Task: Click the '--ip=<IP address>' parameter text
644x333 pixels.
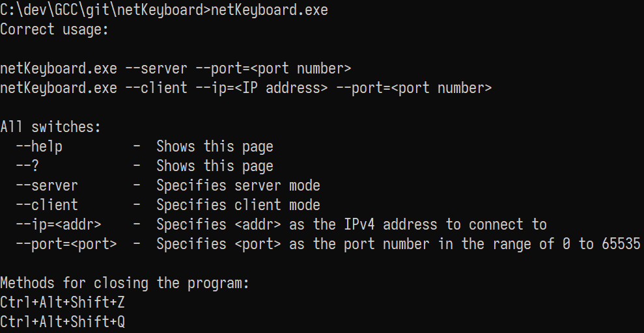Action: [261, 88]
